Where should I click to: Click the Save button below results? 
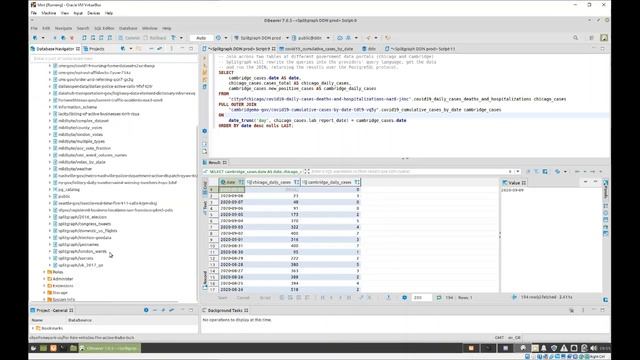point(222,298)
